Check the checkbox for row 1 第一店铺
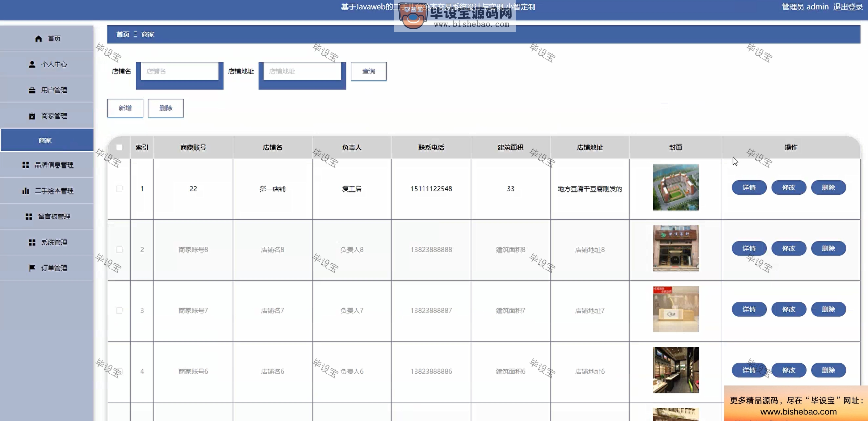Viewport: 868px width, 421px height. pos(119,189)
